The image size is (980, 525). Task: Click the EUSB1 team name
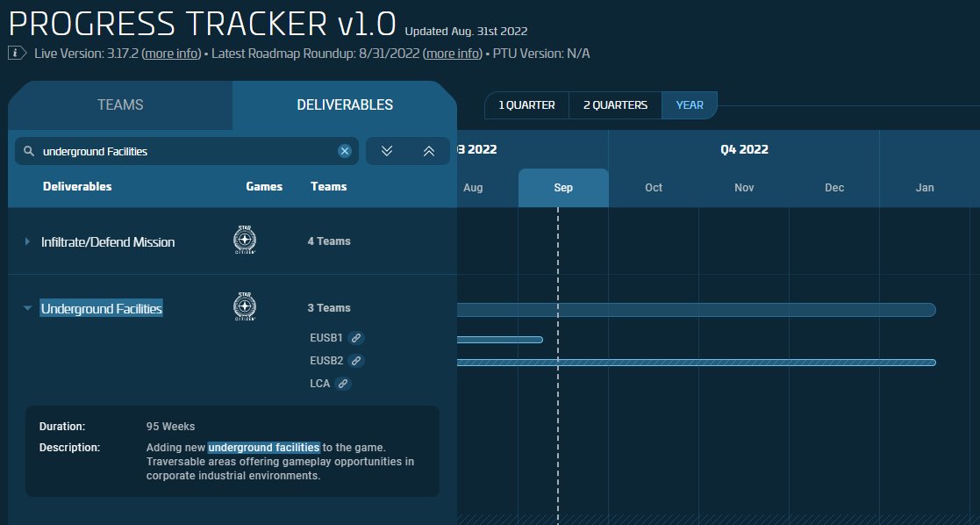pyautogui.click(x=326, y=338)
